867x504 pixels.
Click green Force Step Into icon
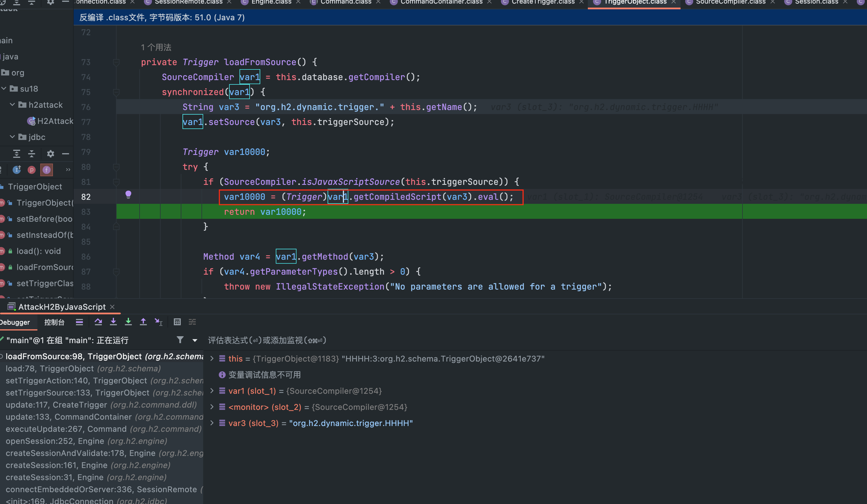[128, 322]
